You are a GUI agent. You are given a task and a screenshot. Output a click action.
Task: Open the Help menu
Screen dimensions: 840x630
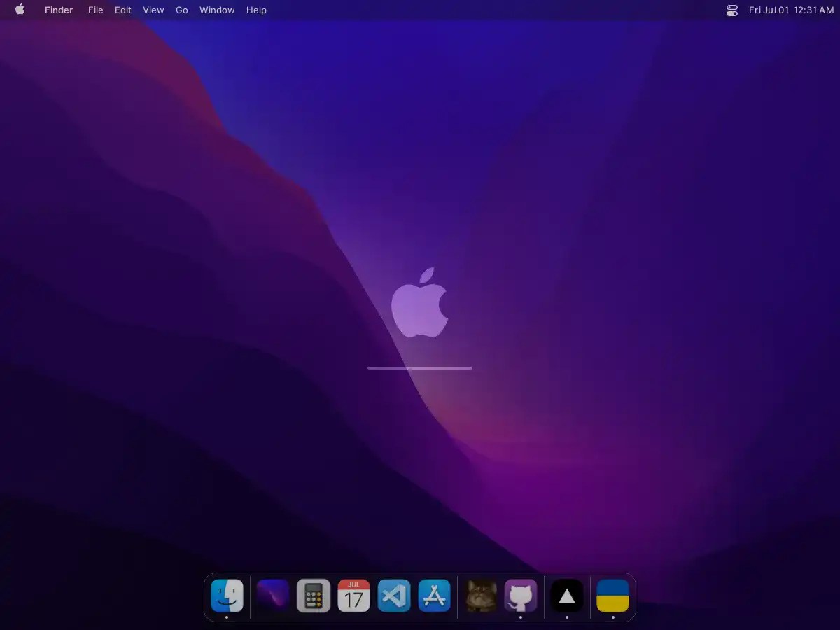click(x=256, y=10)
